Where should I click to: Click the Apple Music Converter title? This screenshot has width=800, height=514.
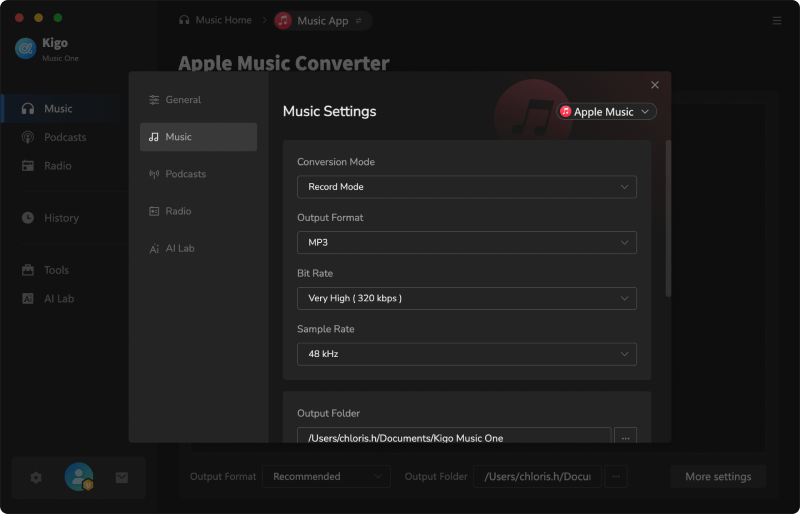click(x=284, y=63)
